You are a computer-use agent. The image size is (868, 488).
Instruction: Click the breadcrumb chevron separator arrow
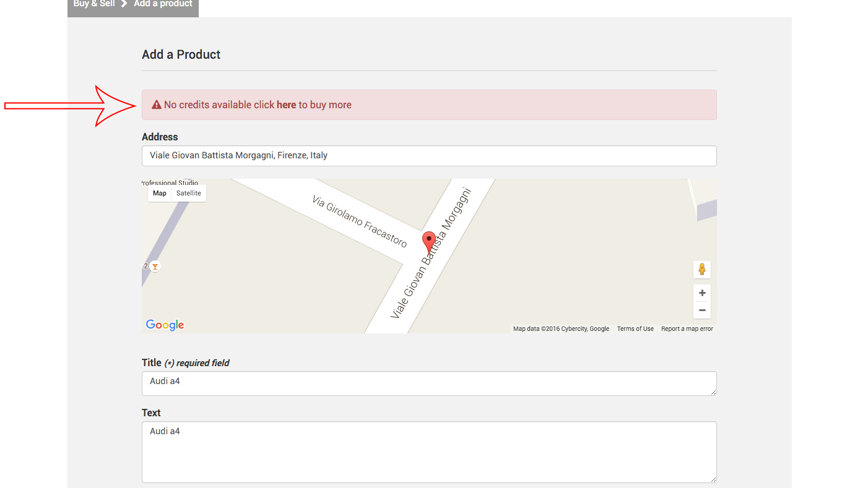pos(124,4)
